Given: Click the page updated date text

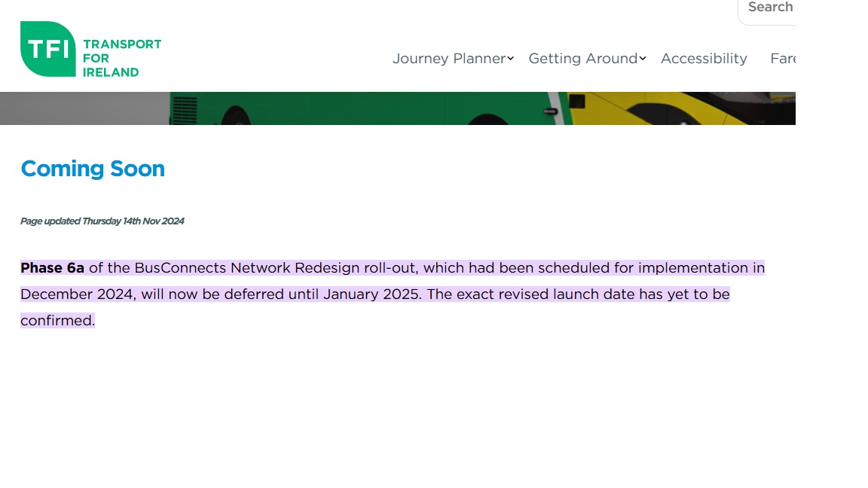Looking at the screenshot, I should pos(102,221).
